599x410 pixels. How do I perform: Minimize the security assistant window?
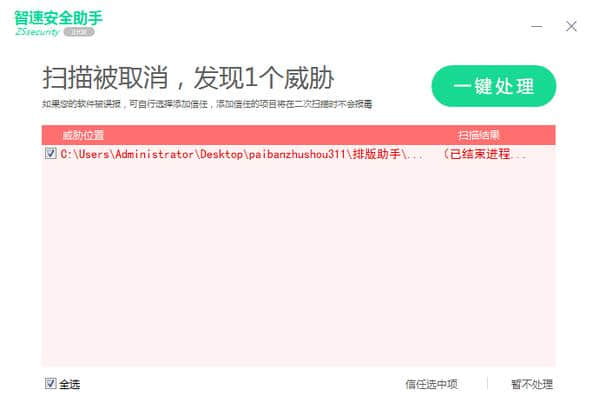click(x=537, y=26)
